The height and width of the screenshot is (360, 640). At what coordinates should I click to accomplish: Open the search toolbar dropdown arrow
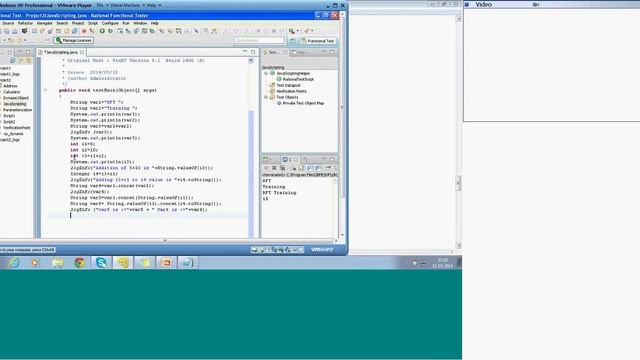coord(298,31)
